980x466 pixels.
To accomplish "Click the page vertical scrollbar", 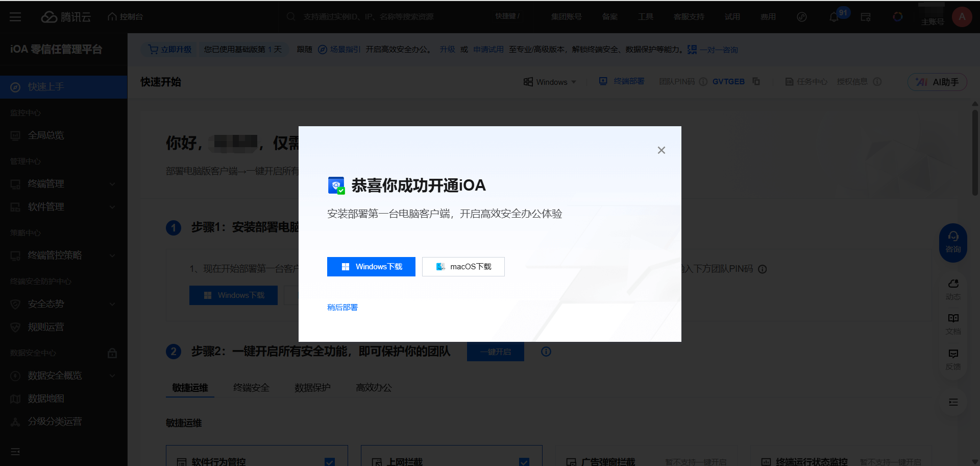I will pyautogui.click(x=975, y=152).
